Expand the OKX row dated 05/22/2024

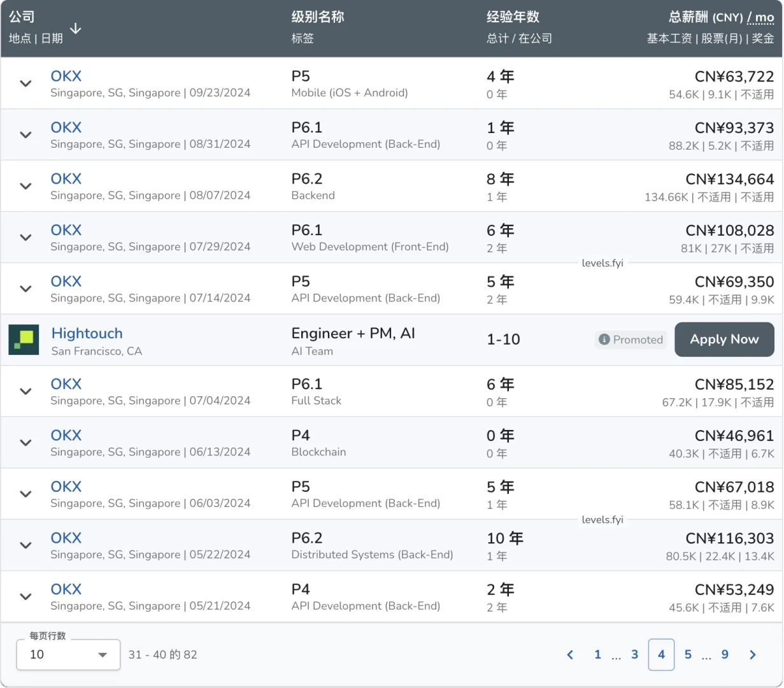25,545
